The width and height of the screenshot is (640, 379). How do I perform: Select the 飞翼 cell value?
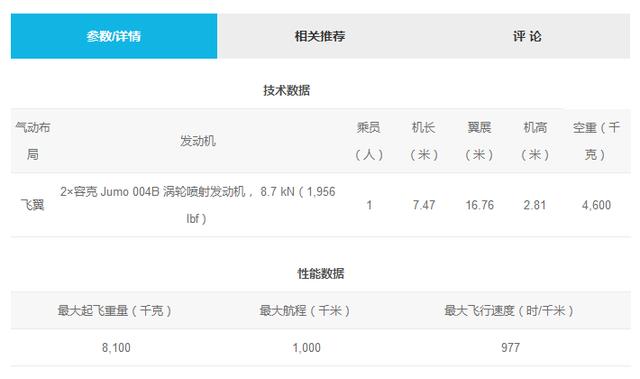click(x=33, y=205)
